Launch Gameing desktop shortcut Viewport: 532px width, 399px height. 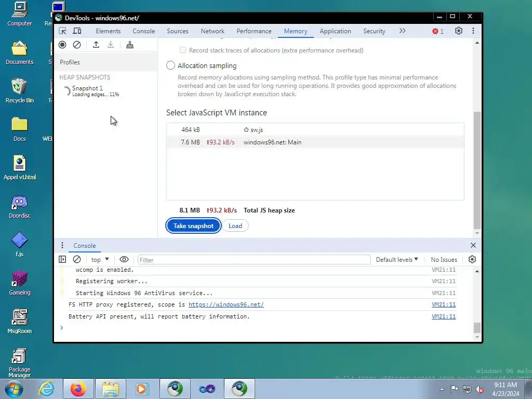point(20,283)
